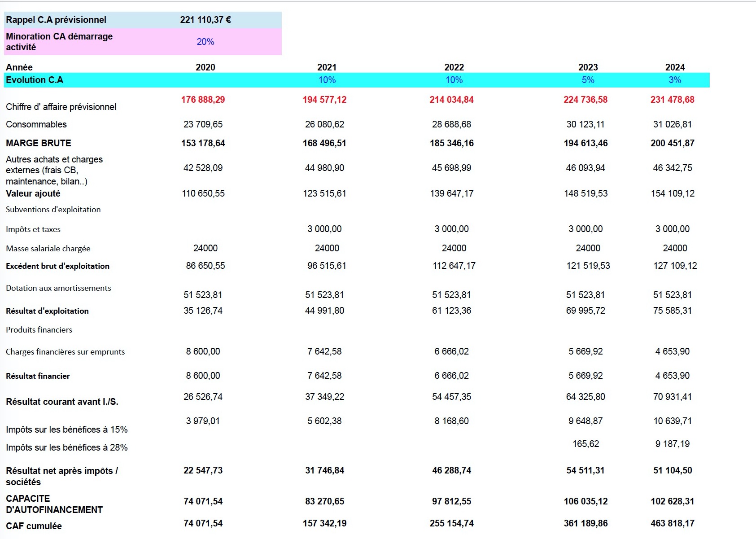
Task: Select the 3% evolution cell for 2024
Action: click(x=675, y=80)
